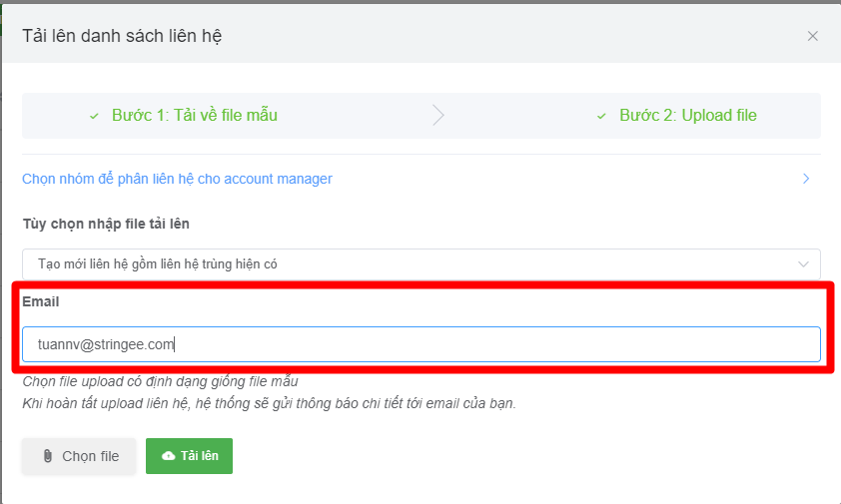The height and width of the screenshot is (504, 841).
Task: Open the Chọn nhóm account manager link
Action: tap(177, 179)
